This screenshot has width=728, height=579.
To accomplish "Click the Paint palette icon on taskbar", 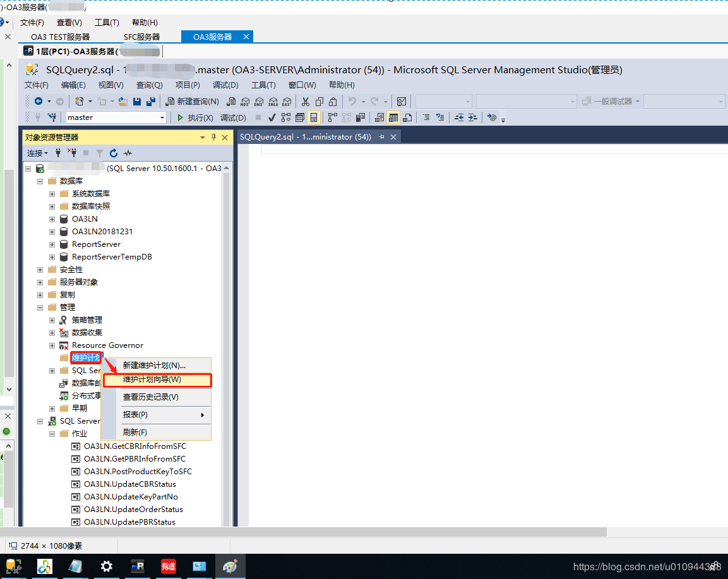I will point(230,566).
